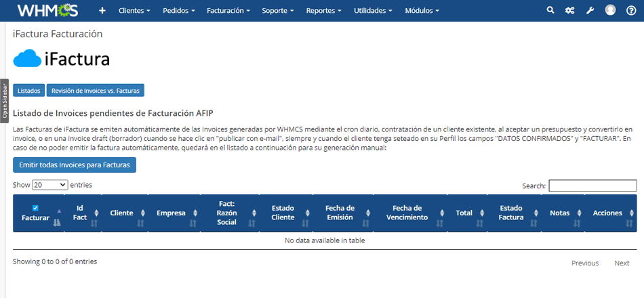Viewport: 644px width, 298px height.
Task: Open the Show entries dropdown
Action: (x=49, y=185)
